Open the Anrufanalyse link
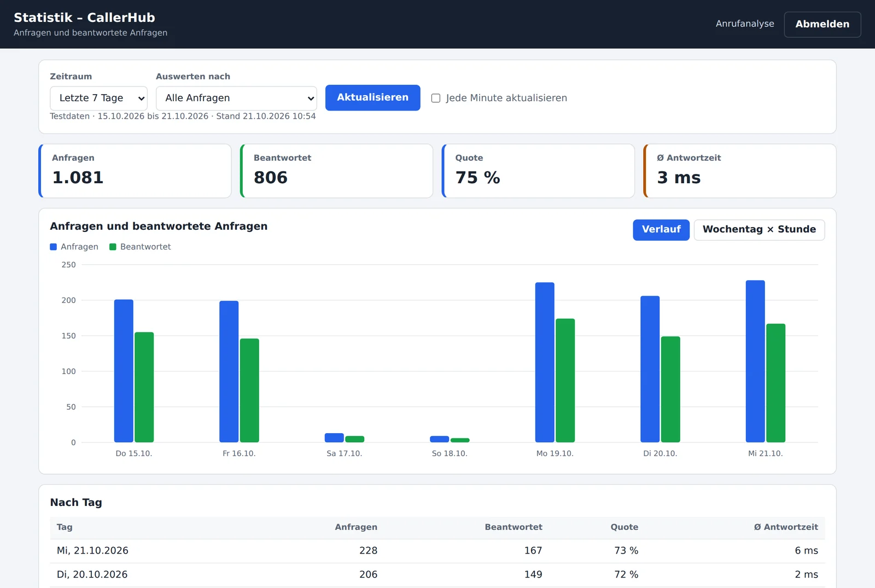875x588 pixels. tap(745, 24)
